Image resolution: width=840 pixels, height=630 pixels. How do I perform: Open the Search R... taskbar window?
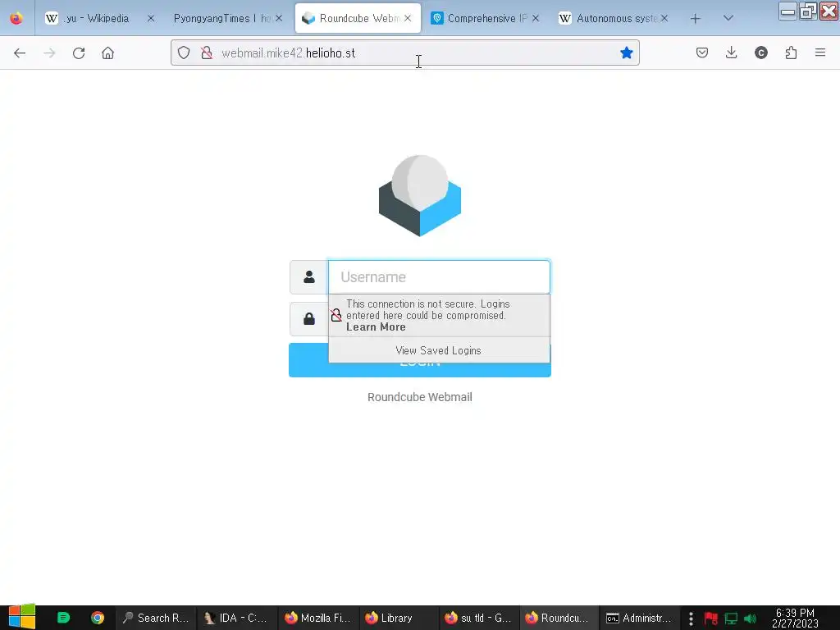[x=156, y=618]
